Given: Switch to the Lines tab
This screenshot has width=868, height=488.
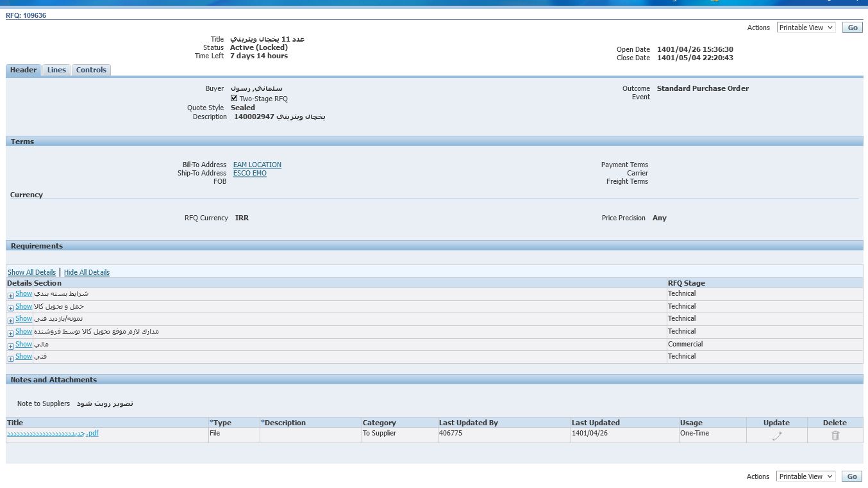Looking at the screenshot, I should 56,70.
